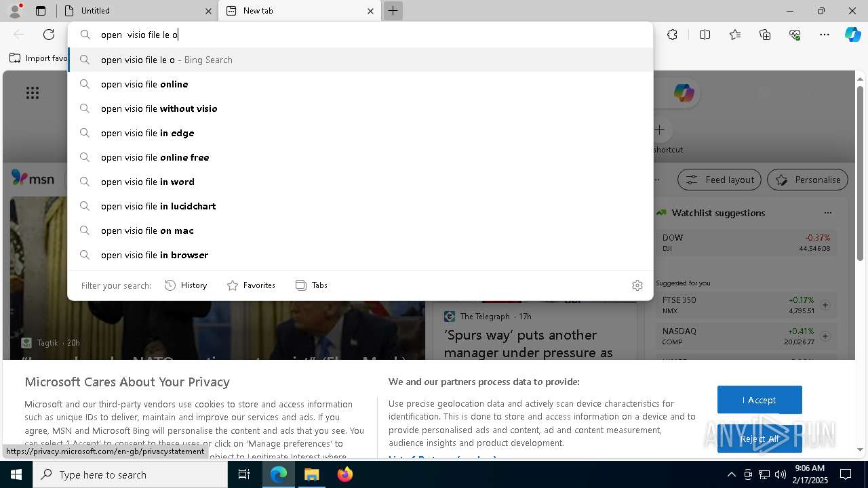Open the tab actions menu icon
This screenshot has width=868, height=488.
(41, 11)
